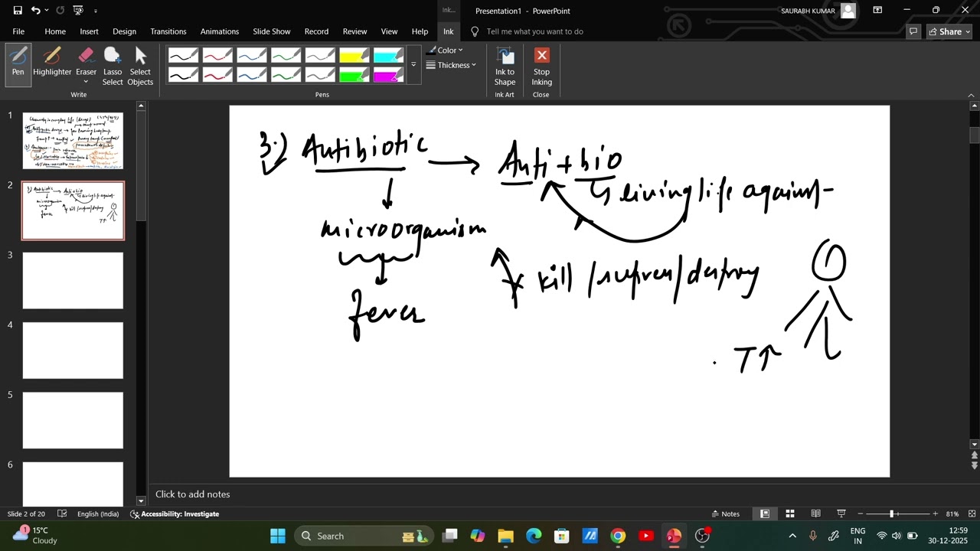Zoom out with the minus button

pyautogui.click(x=861, y=514)
